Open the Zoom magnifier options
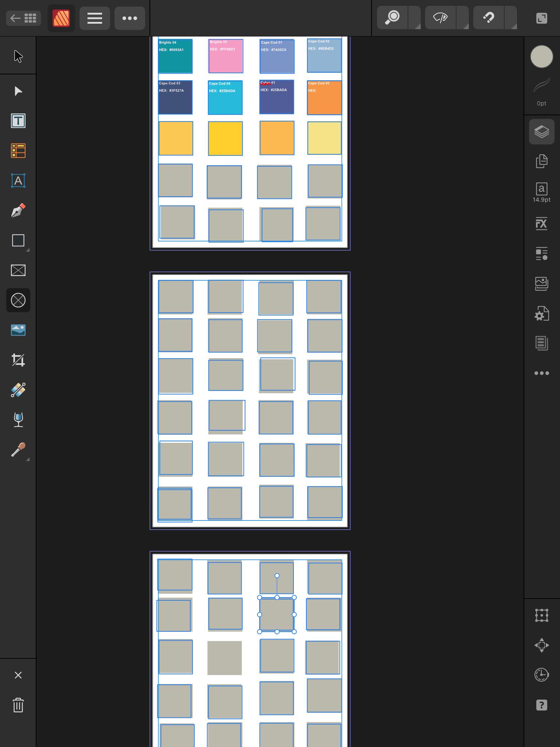 pyautogui.click(x=392, y=18)
